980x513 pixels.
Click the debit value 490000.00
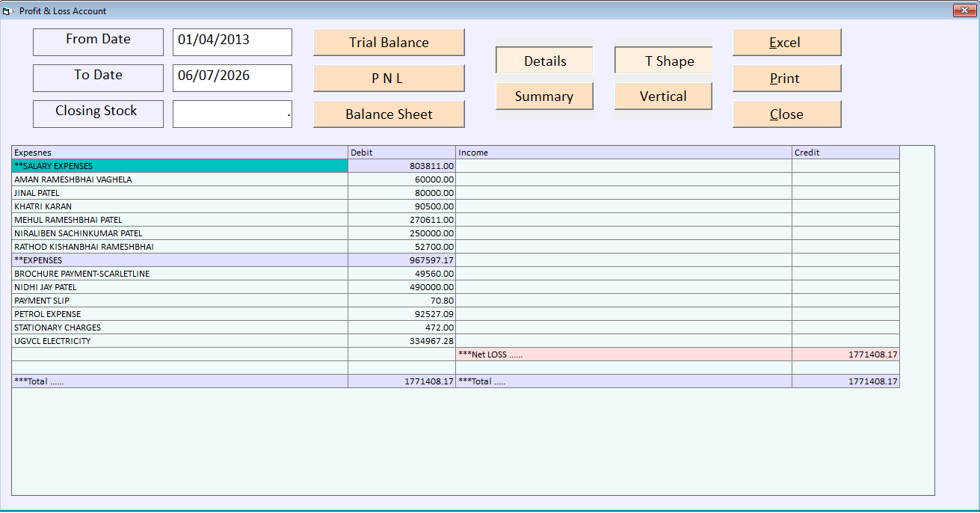click(402, 287)
